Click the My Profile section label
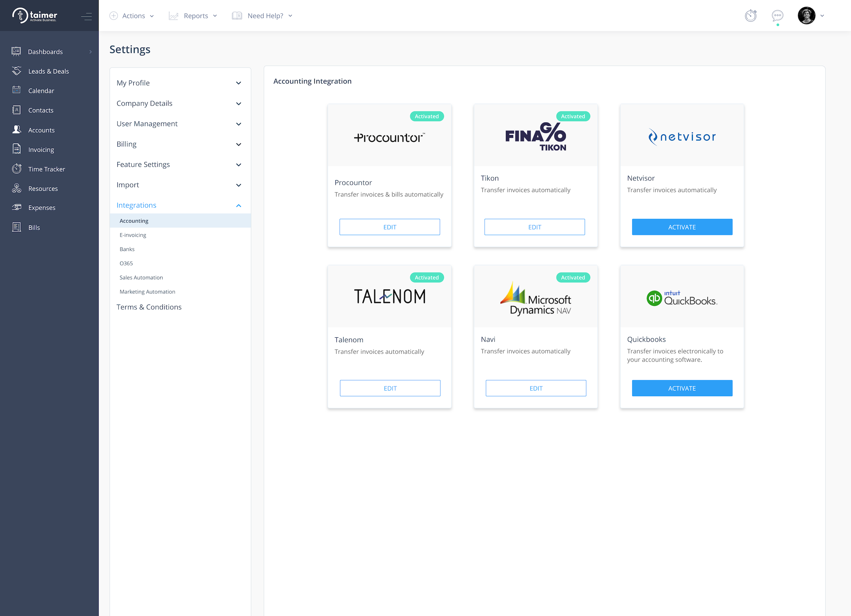851x616 pixels. [133, 83]
